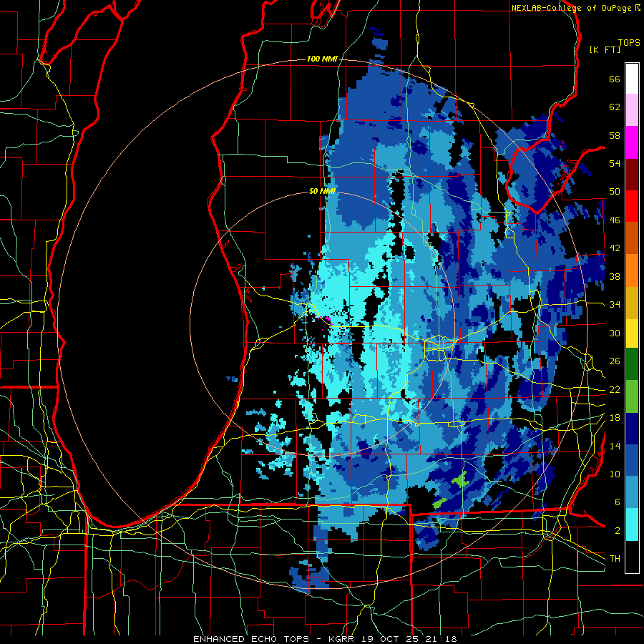Click the 50 NMI range ring label
Image resolution: width=644 pixels, height=644 pixels.
(x=322, y=191)
